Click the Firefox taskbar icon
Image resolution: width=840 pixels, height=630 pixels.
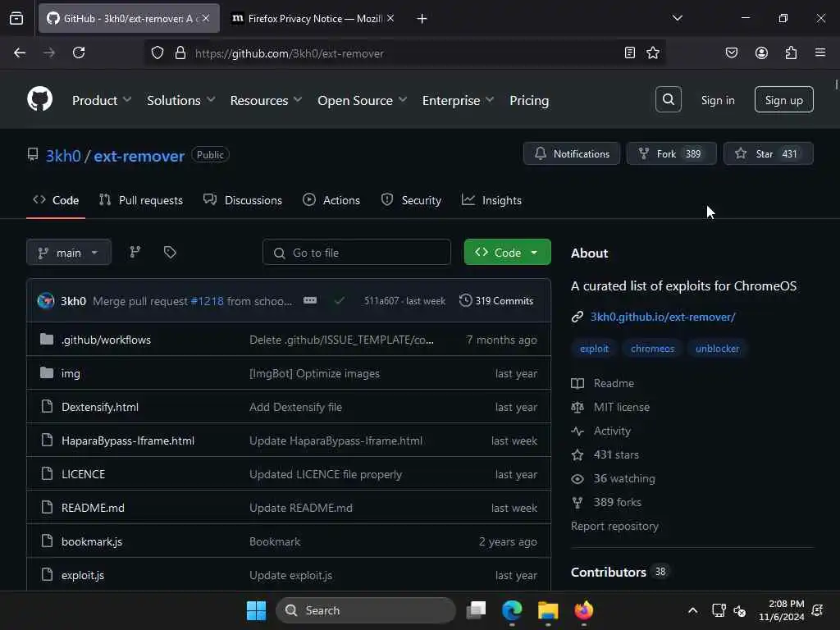pos(584,610)
